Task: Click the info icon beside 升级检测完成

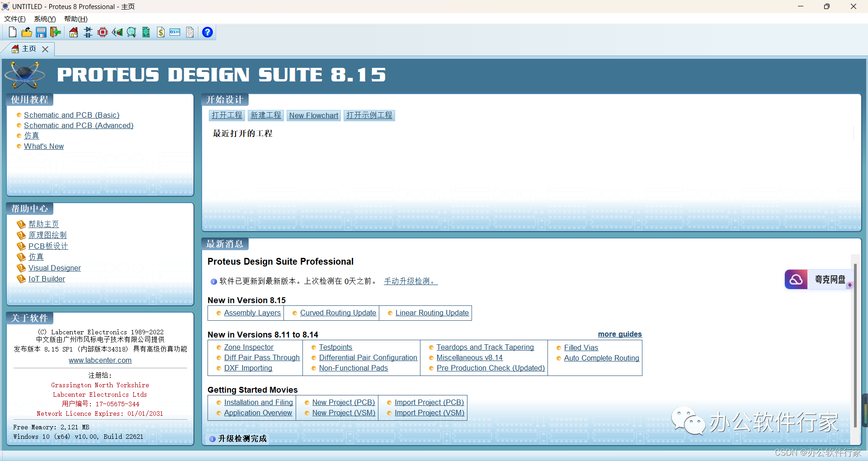Action: [x=212, y=439]
